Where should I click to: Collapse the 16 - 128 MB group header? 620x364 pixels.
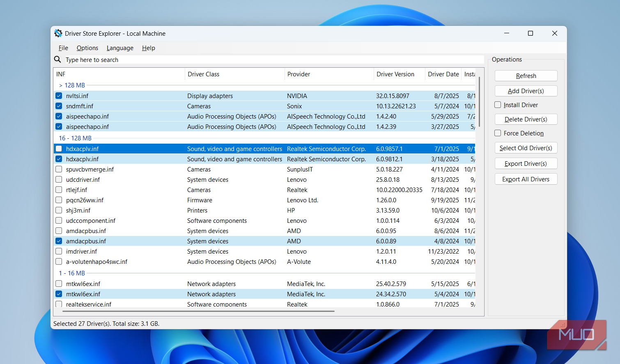(x=75, y=138)
